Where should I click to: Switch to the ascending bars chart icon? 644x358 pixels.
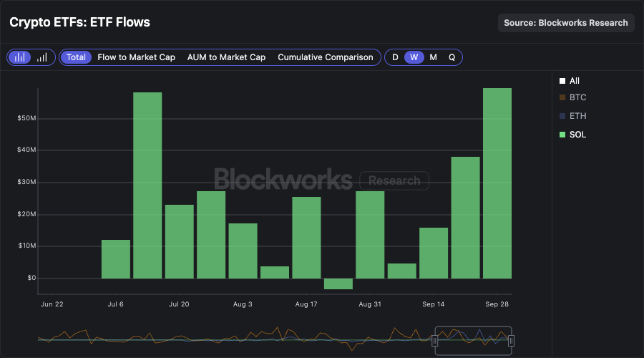tap(42, 57)
